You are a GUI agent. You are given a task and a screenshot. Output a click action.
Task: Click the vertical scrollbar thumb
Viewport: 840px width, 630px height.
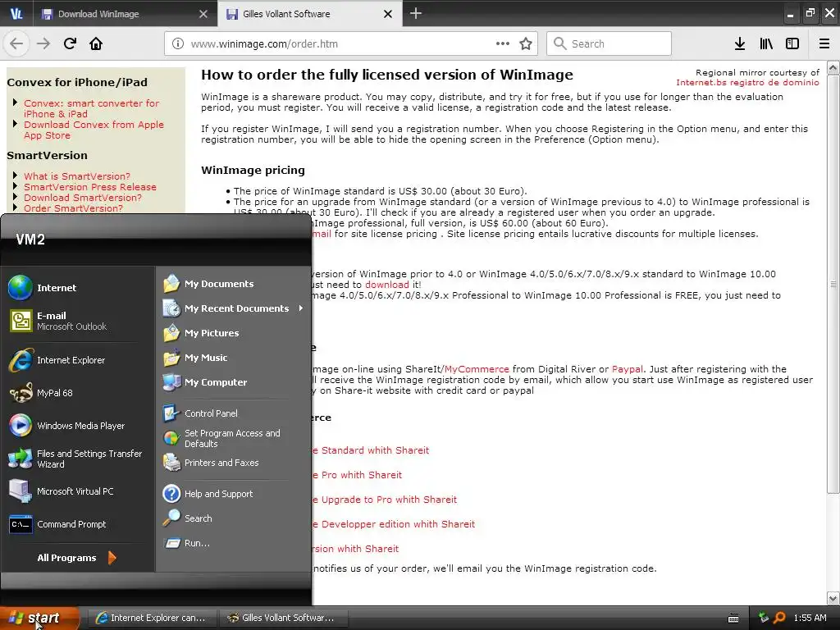tap(833, 284)
